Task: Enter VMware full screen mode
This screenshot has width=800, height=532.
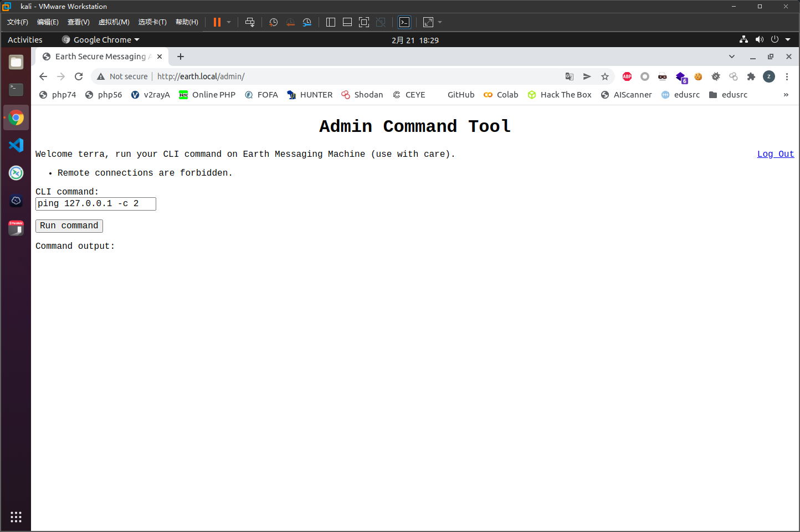Action: (364, 22)
